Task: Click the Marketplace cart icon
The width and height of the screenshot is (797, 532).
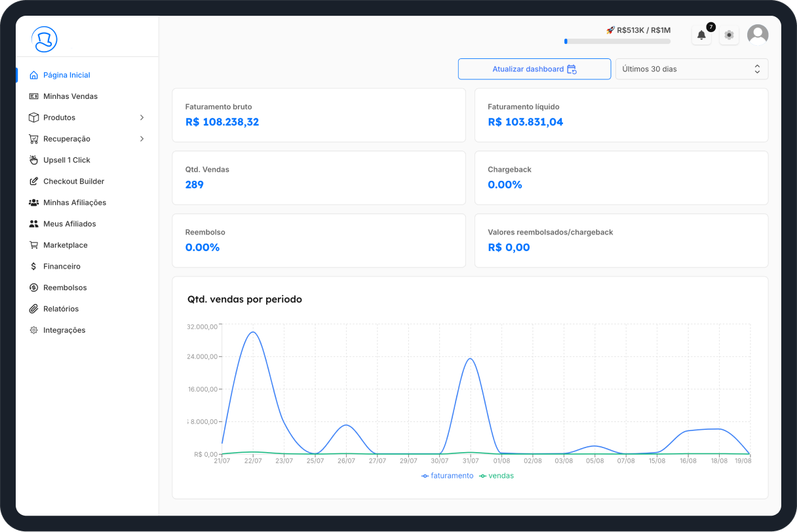Action: 33,245
